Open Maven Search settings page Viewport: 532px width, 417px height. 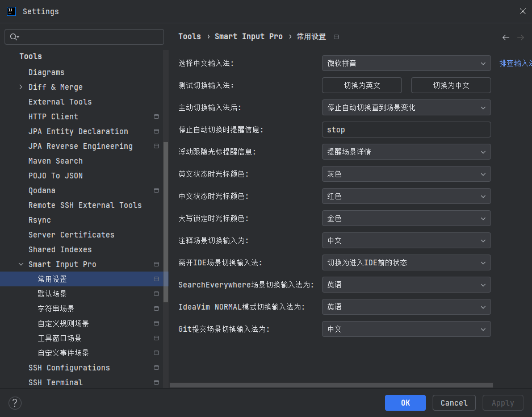pyautogui.click(x=56, y=161)
